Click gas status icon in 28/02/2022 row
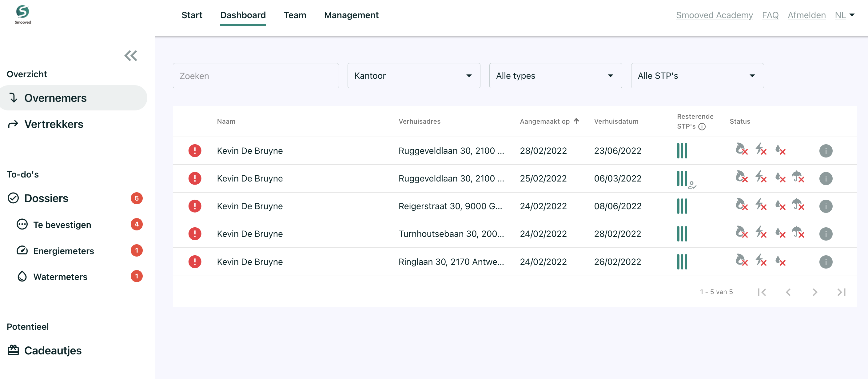The width and height of the screenshot is (868, 379). click(x=742, y=149)
